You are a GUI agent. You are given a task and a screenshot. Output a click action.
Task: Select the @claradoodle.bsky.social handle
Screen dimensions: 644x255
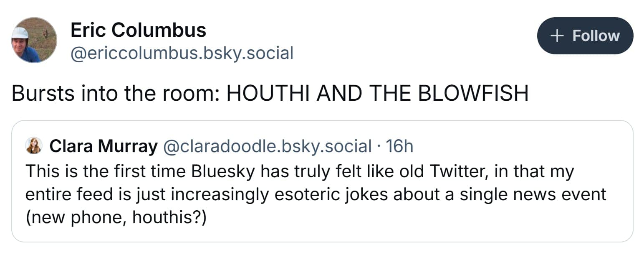tap(267, 146)
